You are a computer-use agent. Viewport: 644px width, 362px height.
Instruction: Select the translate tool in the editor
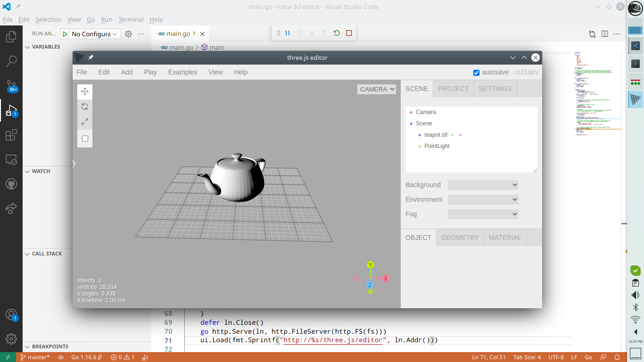point(85,91)
